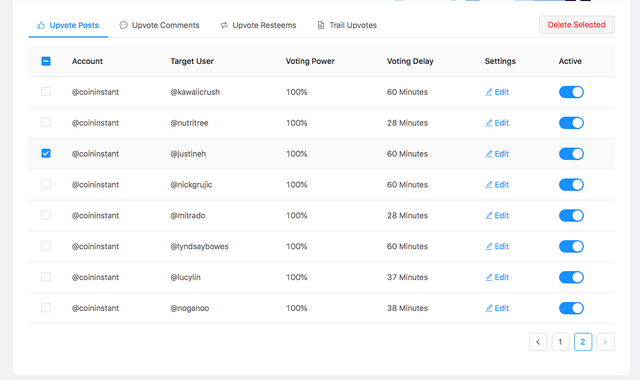The height and width of the screenshot is (380, 640).
Task: Click the 38 Minutes voting delay value
Action: (x=407, y=308)
